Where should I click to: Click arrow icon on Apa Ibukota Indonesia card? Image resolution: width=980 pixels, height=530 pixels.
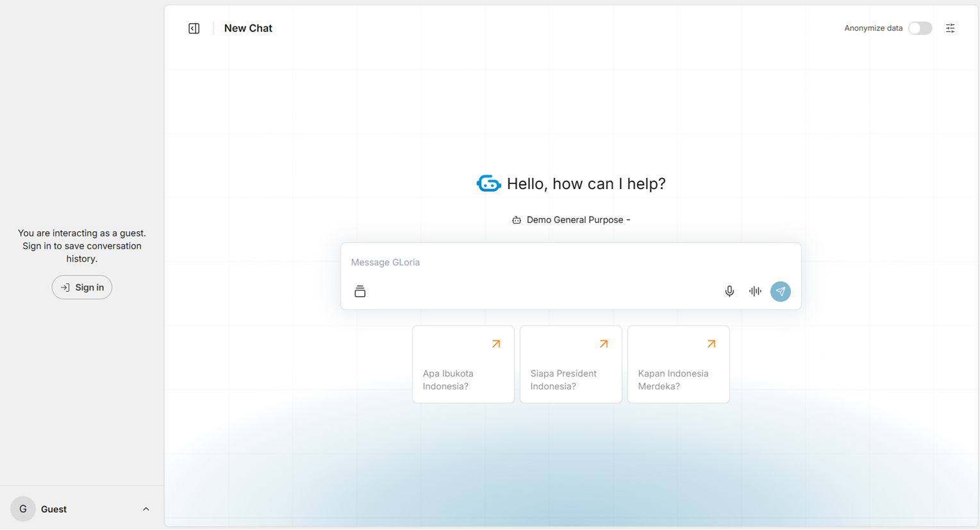tap(496, 344)
